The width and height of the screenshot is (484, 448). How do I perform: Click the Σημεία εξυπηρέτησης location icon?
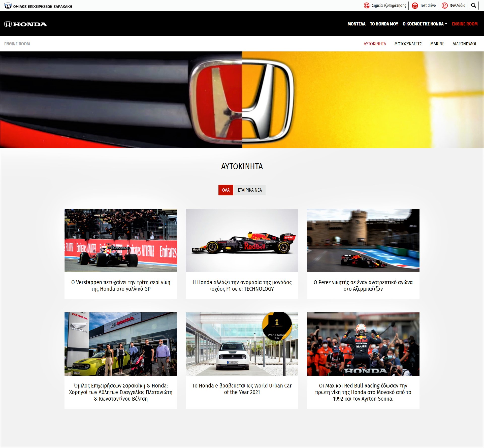coord(367,6)
